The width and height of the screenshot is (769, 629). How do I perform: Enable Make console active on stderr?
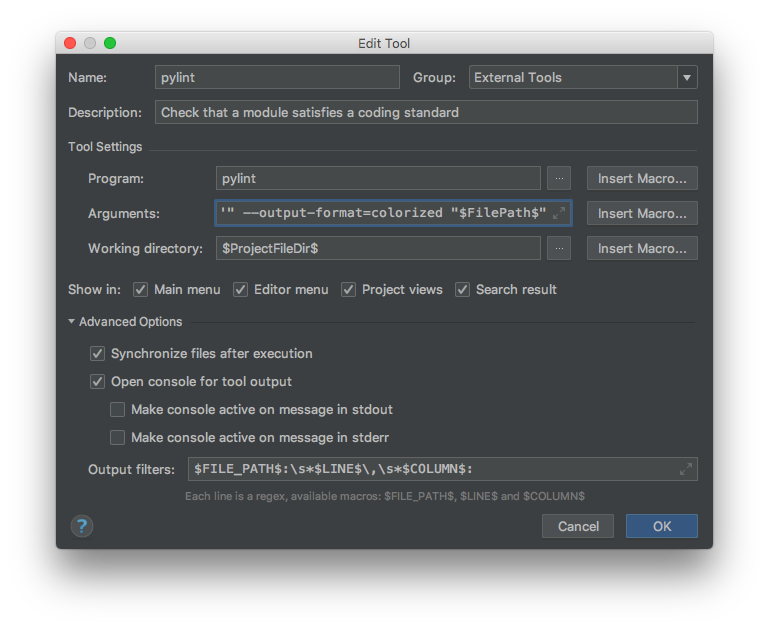click(117, 437)
